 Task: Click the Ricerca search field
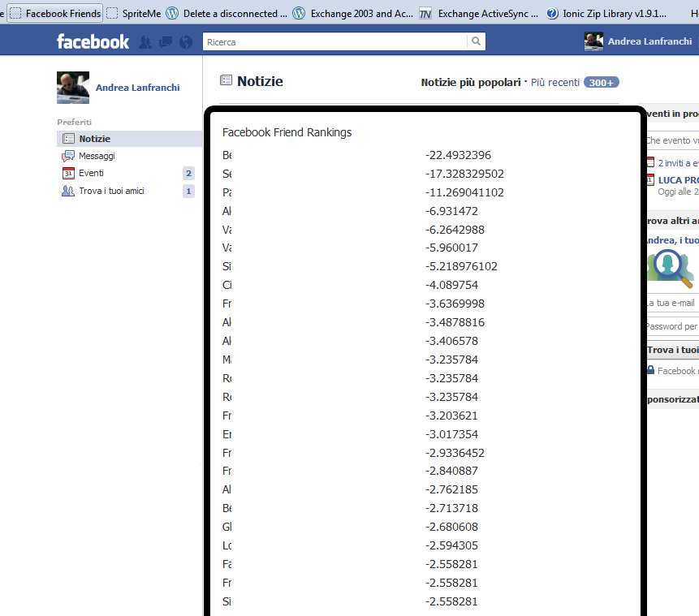coord(334,41)
